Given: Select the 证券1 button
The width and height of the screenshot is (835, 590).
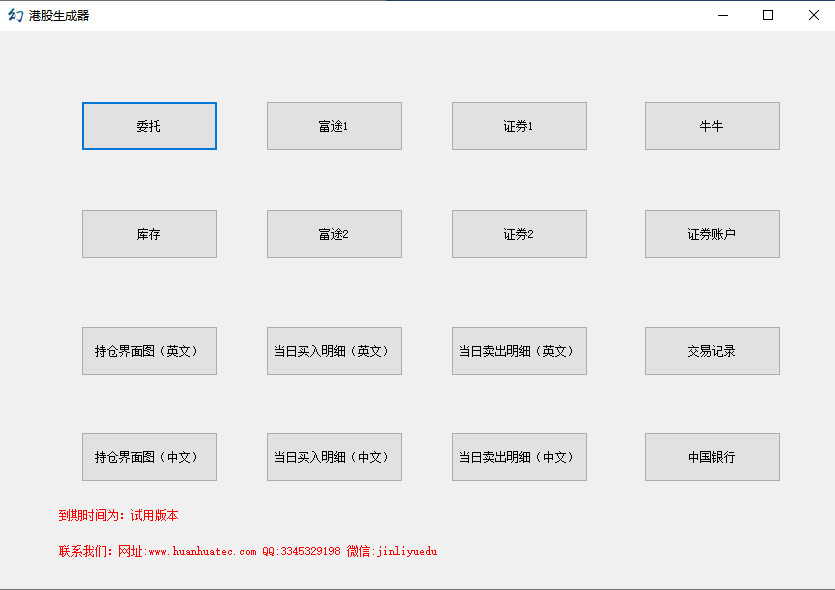Looking at the screenshot, I should coord(519,126).
